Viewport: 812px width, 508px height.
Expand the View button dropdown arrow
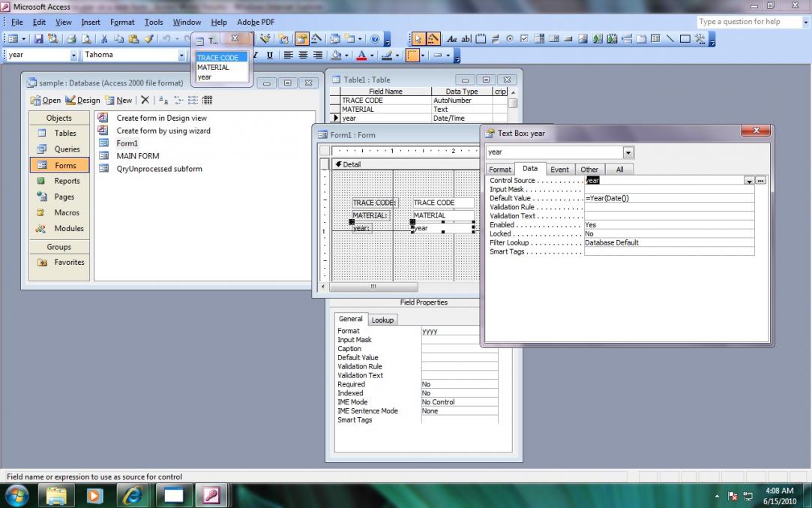(23, 39)
